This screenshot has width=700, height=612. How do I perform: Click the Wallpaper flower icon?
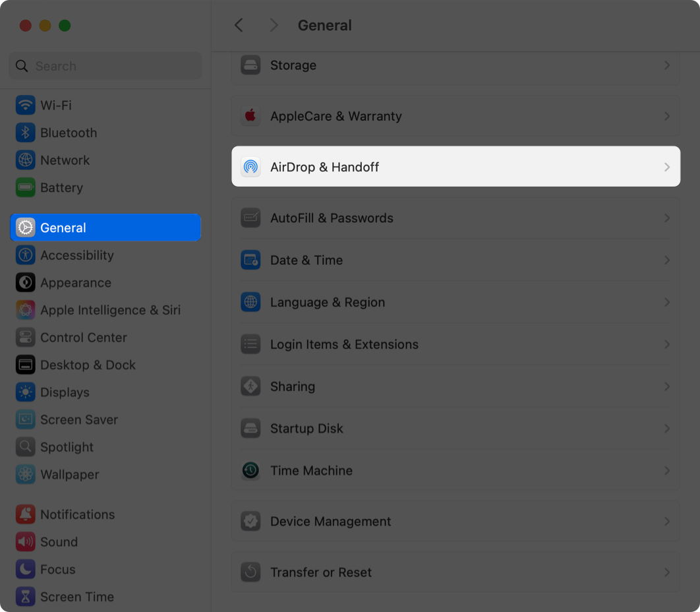[x=26, y=474]
